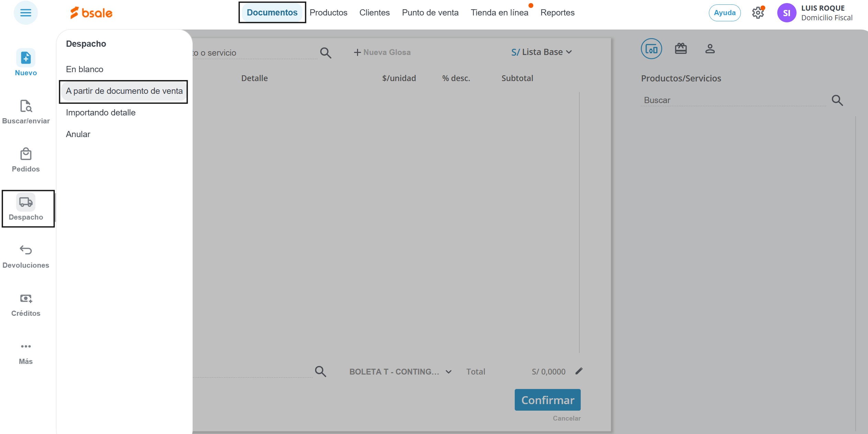Image resolution: width=868 pixels, height=434 pixels.
Task: Select the gift card panel icon
Action: coord(681,49)
